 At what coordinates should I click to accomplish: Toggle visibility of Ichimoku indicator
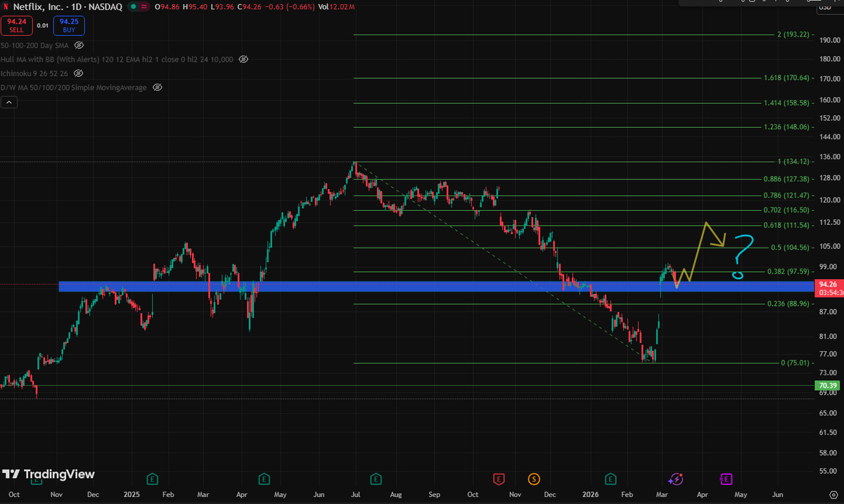[x=78, y=73]
